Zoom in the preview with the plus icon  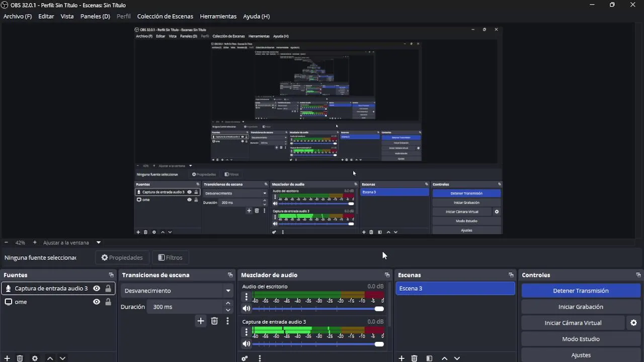tap(35, 242)
